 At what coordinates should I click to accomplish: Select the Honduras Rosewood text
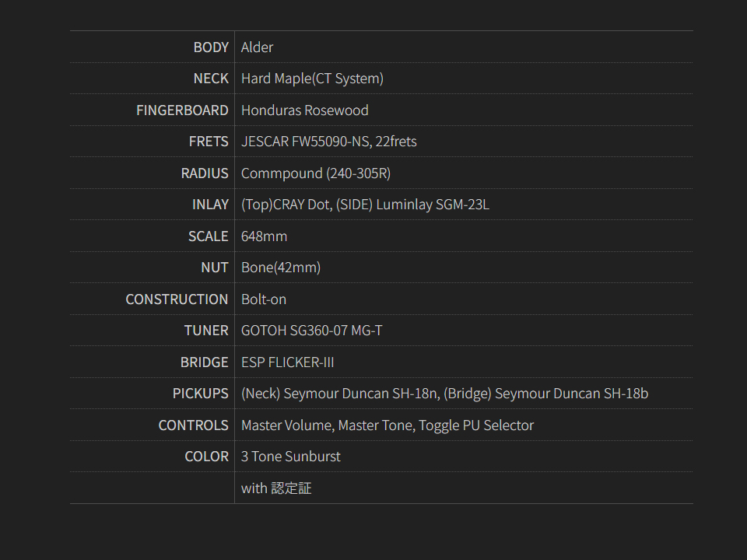(x=304, y=110)
